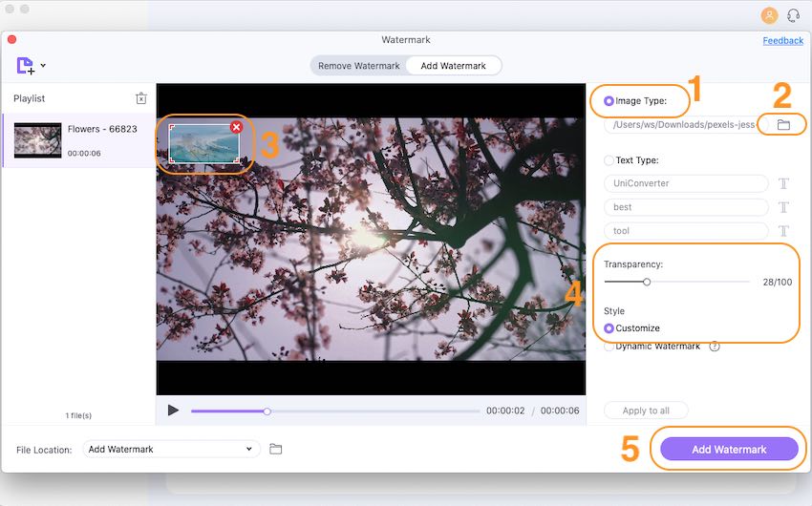Select Image Type radio button
This screenshot has height=506, width=812.
(609, 101)
